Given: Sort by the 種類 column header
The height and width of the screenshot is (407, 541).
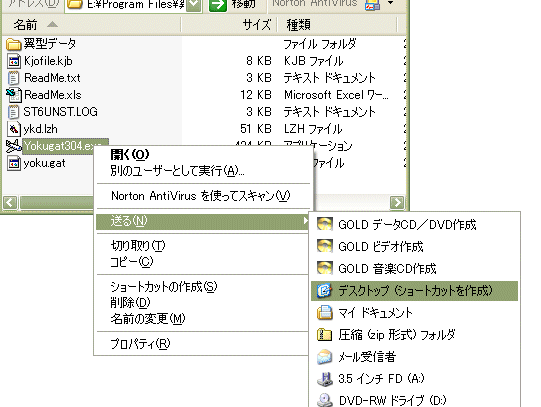Looking at the screenshot, I should (x=337, y=24).
